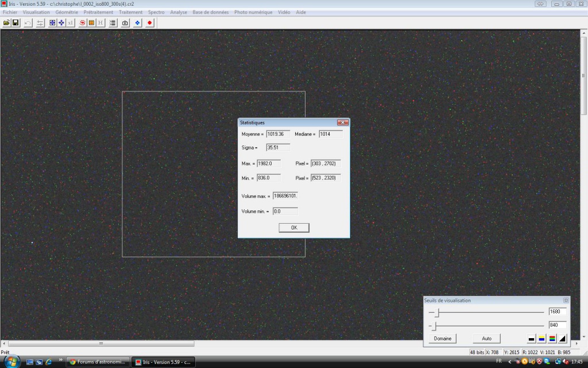Open the Traitement menu
The height and width of the screenshot is (368, 588).
[x=130, y=13]
